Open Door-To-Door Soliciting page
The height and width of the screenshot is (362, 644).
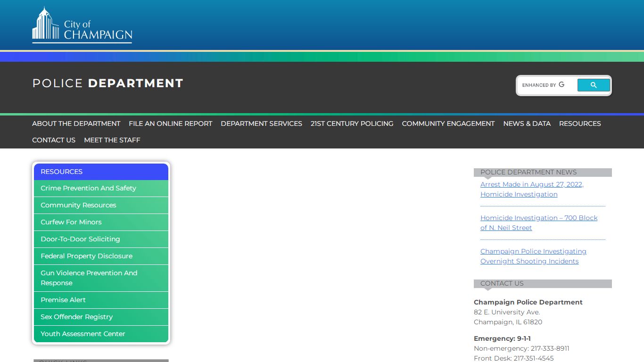101,239
